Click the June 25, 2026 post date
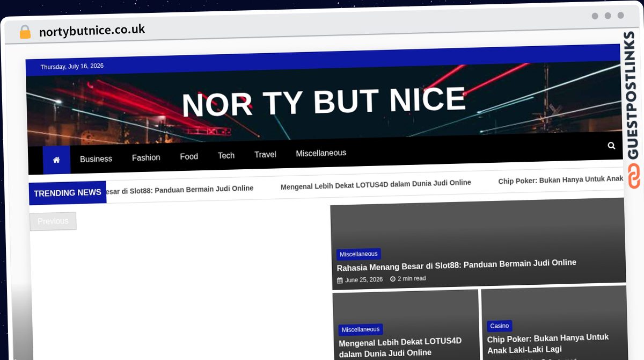The width and height of the screenshot is (644, 360). point(364,280)
